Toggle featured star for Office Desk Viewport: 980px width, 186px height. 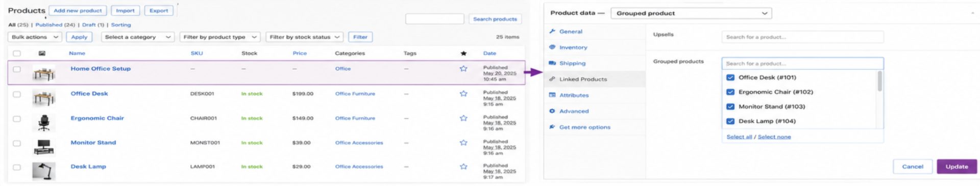(x=463, y=93)
